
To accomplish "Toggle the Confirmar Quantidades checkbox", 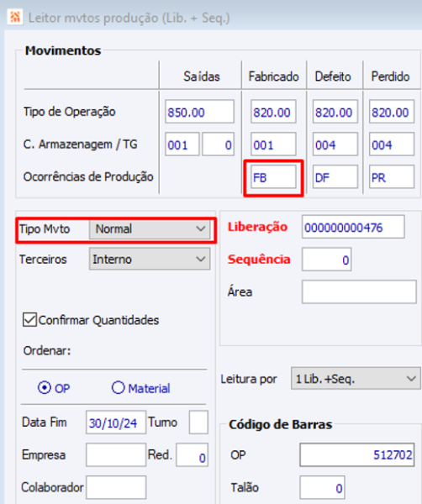I will point(29,320).
